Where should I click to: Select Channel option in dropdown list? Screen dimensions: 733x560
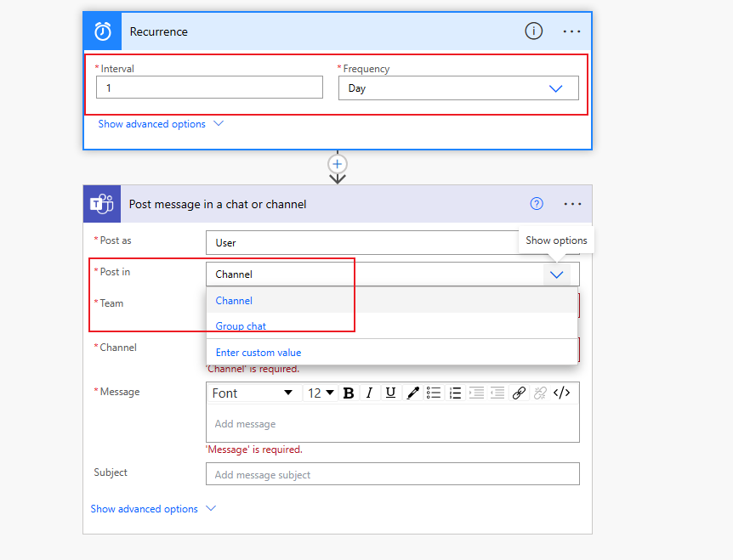(x=392, y=300)
